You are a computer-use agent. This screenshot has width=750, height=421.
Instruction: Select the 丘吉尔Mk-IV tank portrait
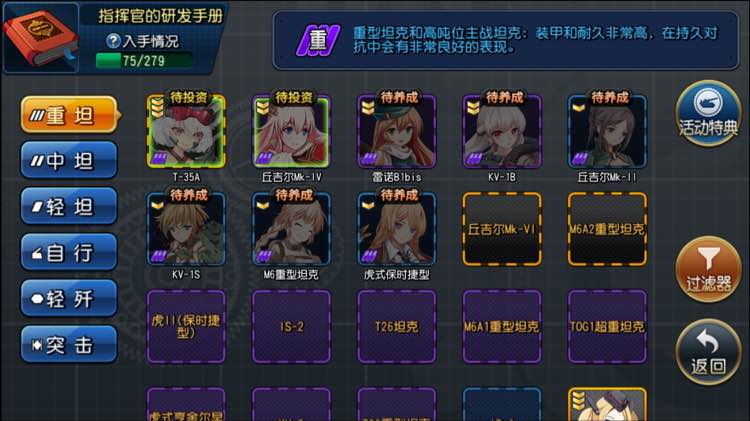[x=291, y=131]
